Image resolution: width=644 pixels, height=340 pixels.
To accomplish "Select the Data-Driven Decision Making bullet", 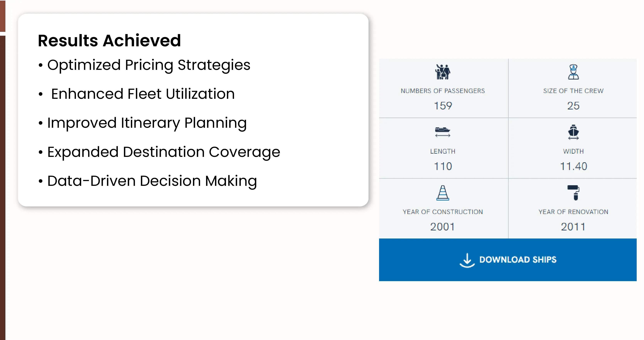I will [152, 181].
